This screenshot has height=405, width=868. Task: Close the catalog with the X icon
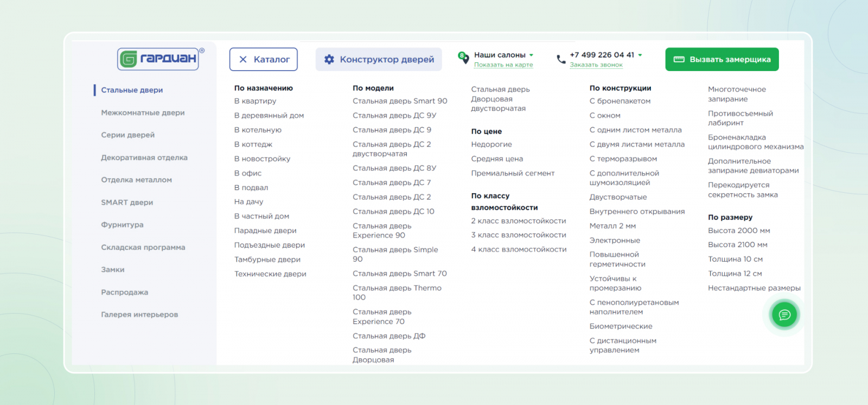tap(243, 60)
